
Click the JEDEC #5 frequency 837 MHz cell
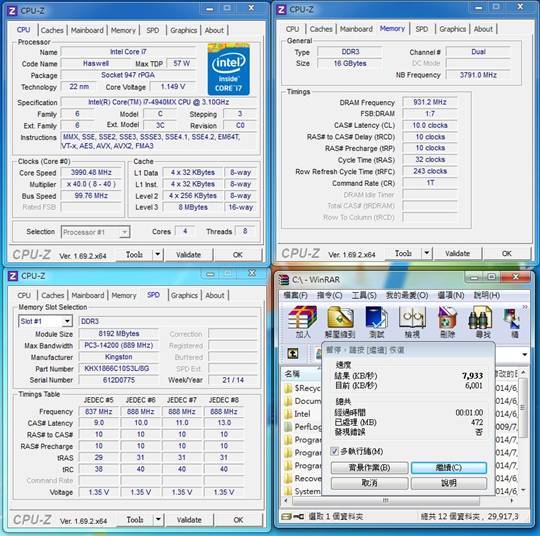tap(98, 411)
